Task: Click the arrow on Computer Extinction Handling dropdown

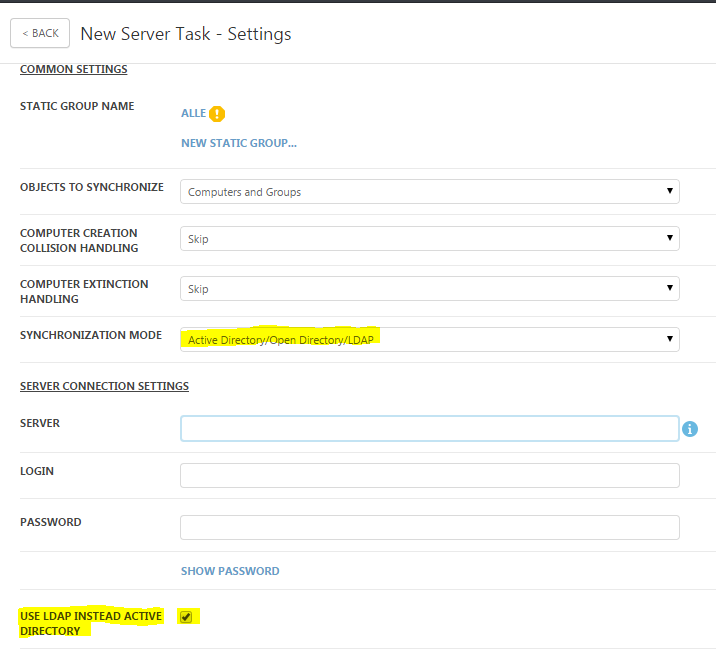Action: point(669,288)
